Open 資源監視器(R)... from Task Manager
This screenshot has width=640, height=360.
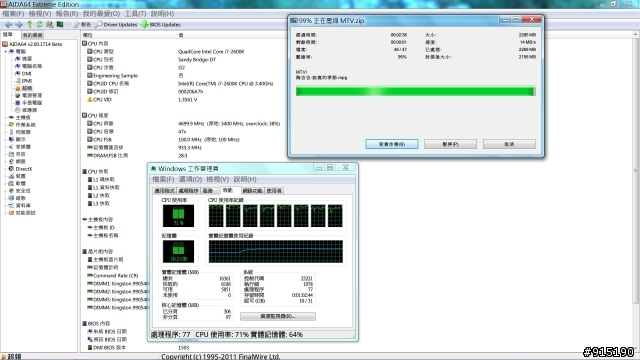[278, 316]
